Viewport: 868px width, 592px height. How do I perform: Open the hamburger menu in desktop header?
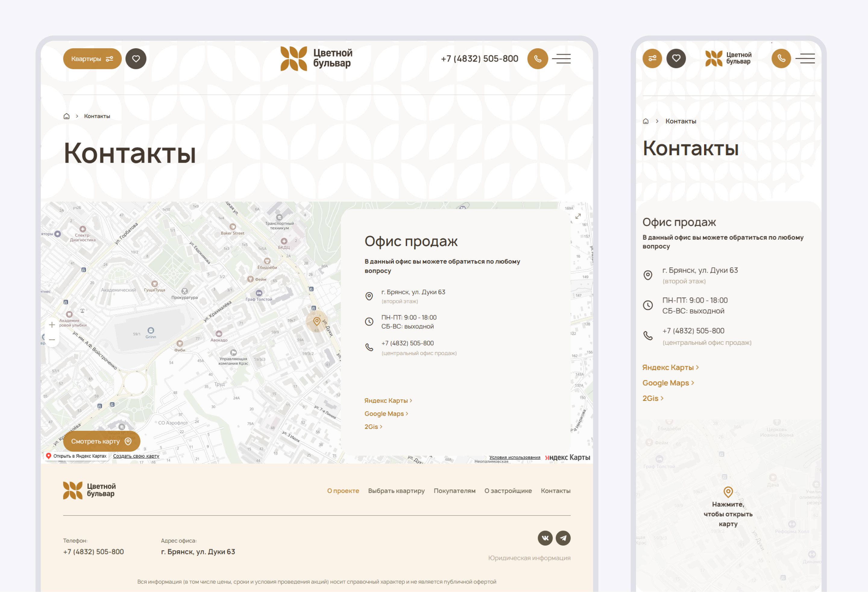(561, 59)
